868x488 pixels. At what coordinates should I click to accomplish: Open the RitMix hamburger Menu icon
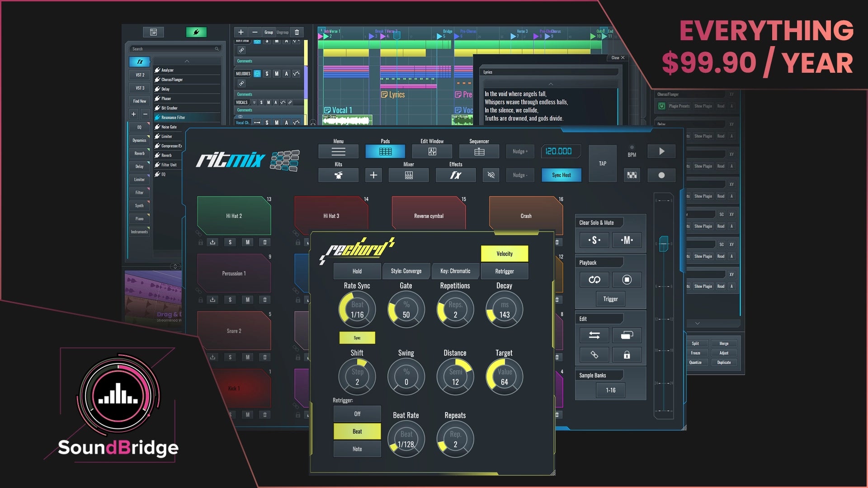point(338,152)
